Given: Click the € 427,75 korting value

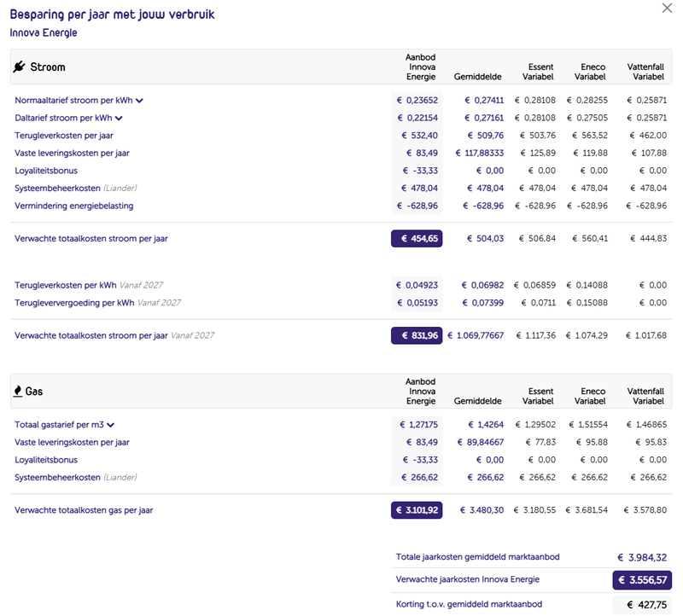Looking at the screenshot, I should pyautogui.click(x=647, y=605).
